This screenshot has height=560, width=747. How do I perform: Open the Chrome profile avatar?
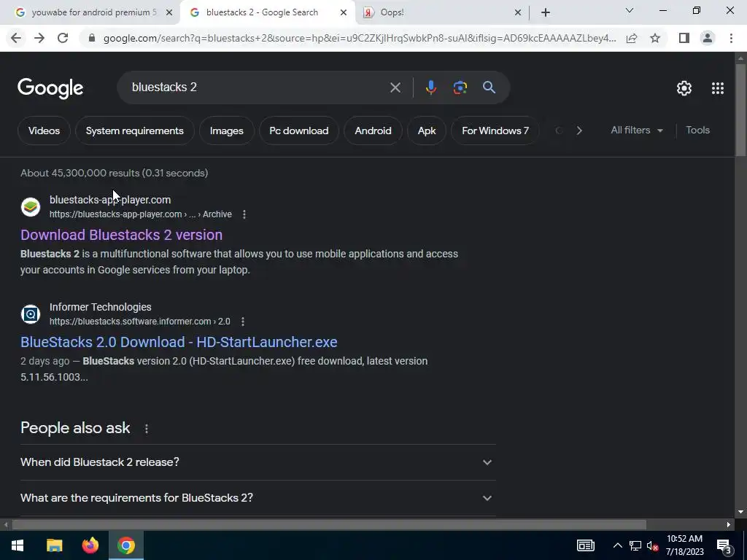pos(708,38)
